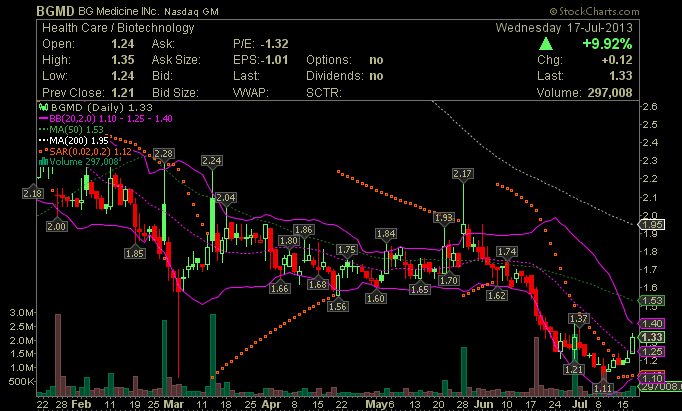Click the Mar label on the date axis
Viewport: 682px width, 411px height.
pos(173,404)
